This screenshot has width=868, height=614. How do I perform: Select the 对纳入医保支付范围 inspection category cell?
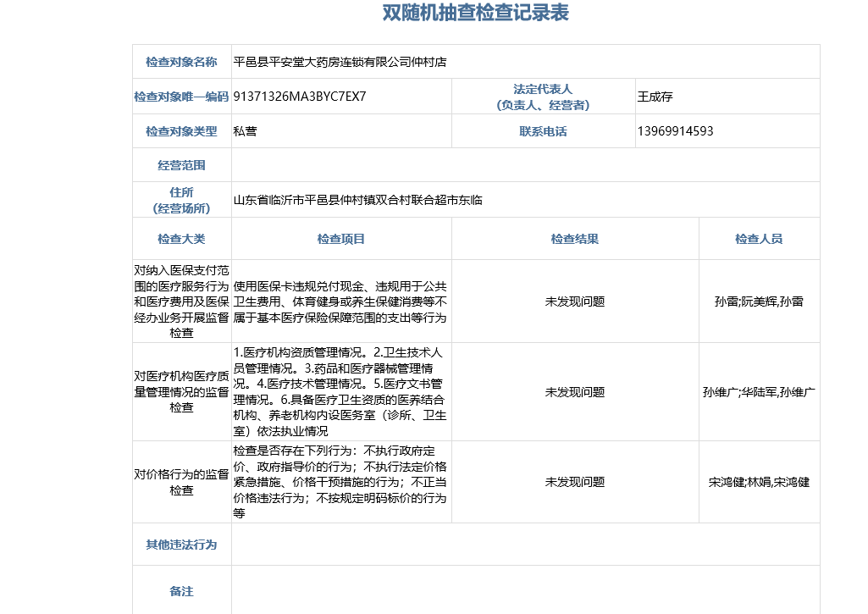[x=181, y=301]
